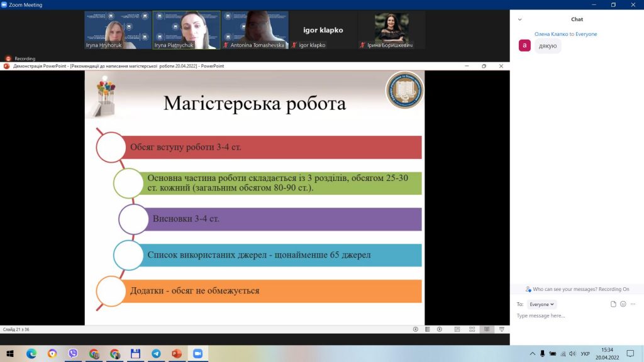Open file attachment icon in chat
Image resolution: width=644 pixels, height=362 pixels.
pos(613,304)
